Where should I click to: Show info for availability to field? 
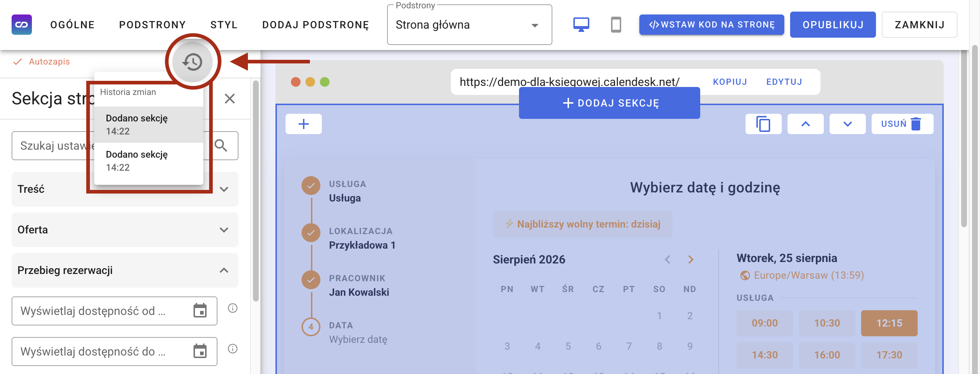232,349
